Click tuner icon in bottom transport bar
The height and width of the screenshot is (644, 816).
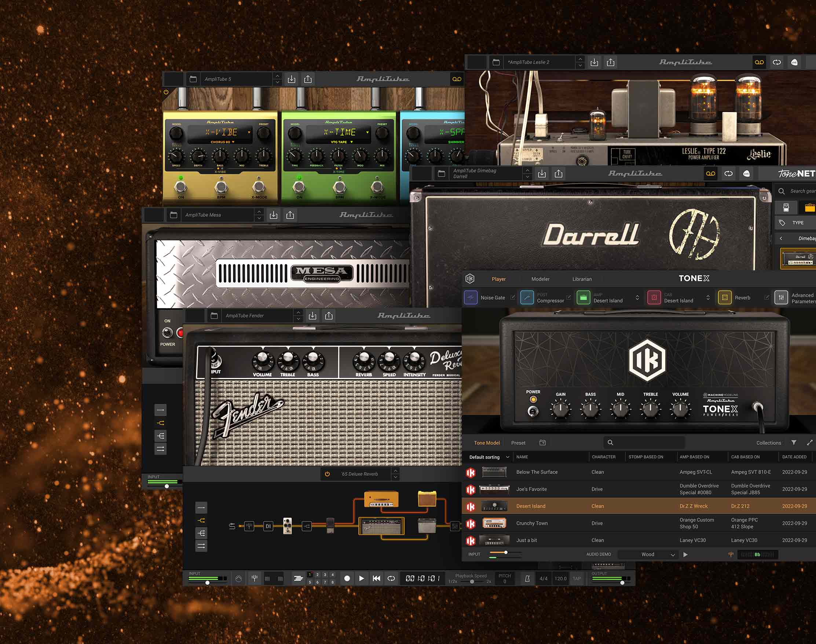(x=255, y=578)
